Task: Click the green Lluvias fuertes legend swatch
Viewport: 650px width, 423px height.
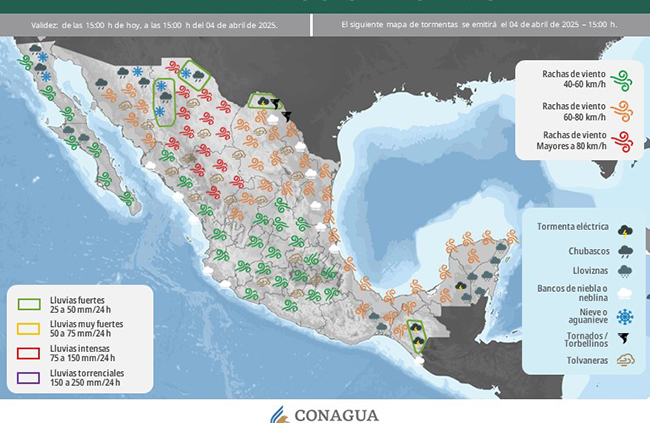Action: coord(30,304)
